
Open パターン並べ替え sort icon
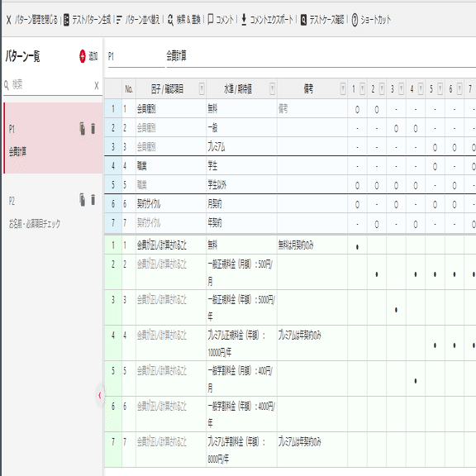pyautogui.click(x=119, y=20)
